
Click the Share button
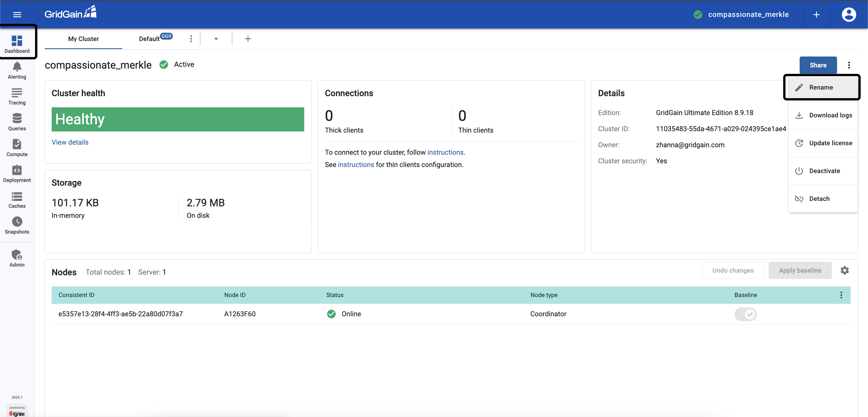818,65
